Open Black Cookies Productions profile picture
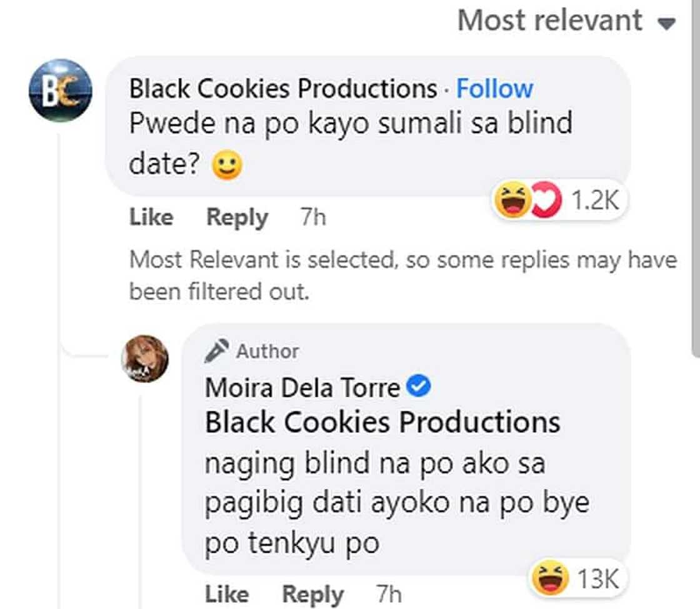700x609 pixels. pyautogui.click(x=61, y=90)
